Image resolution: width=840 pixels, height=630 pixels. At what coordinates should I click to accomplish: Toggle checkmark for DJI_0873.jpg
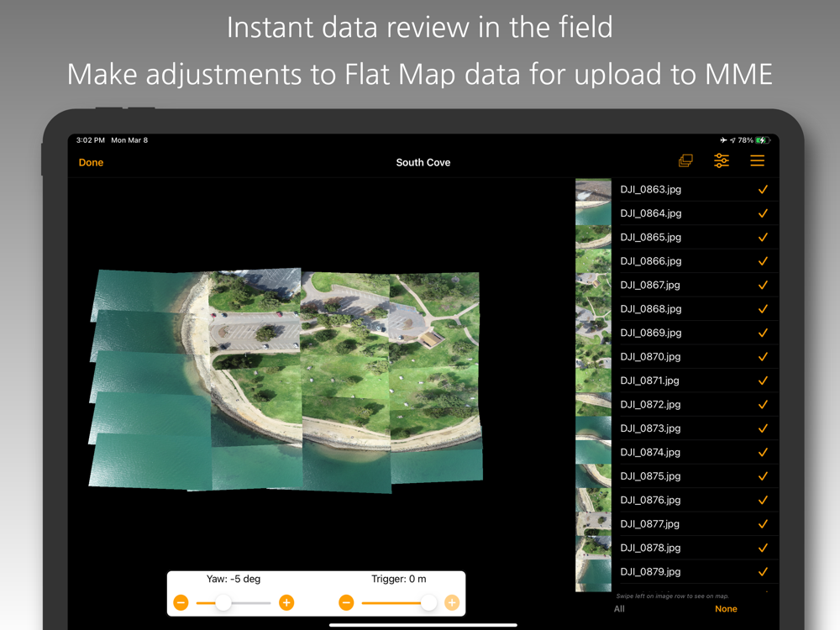pos(763,428)
